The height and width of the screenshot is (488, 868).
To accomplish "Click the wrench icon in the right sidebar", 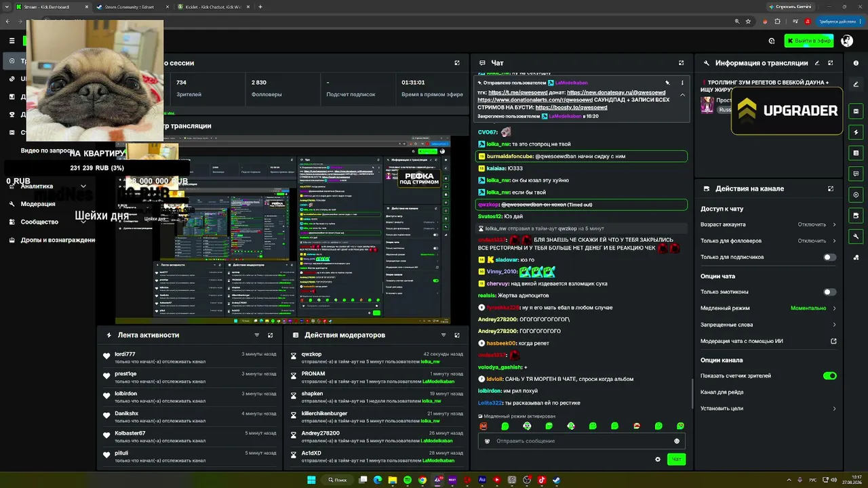I will tap(856, 237).
